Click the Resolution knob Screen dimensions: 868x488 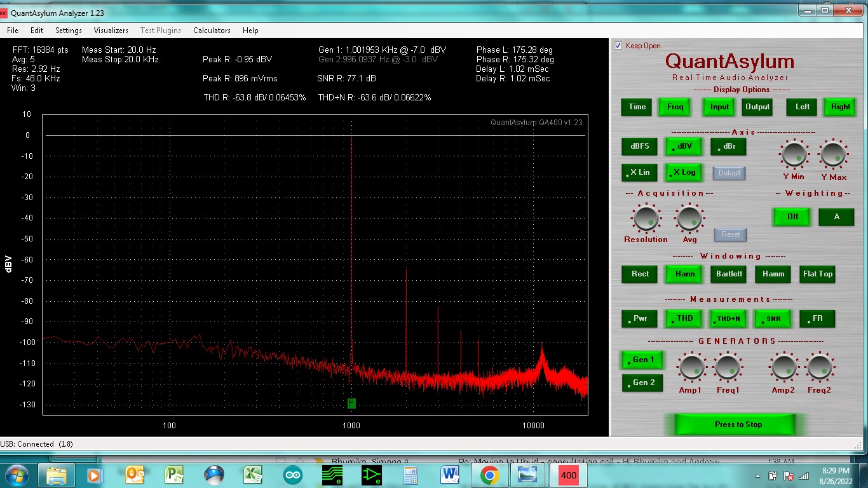(x=646, y=218)
